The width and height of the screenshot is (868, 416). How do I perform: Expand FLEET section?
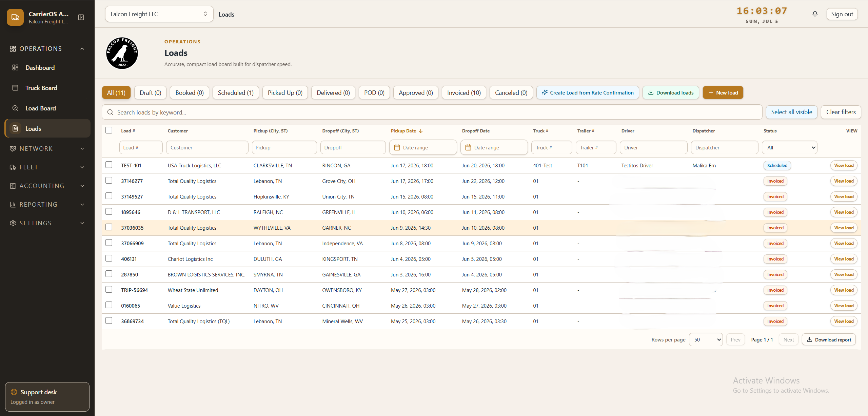tap(47, 167)
